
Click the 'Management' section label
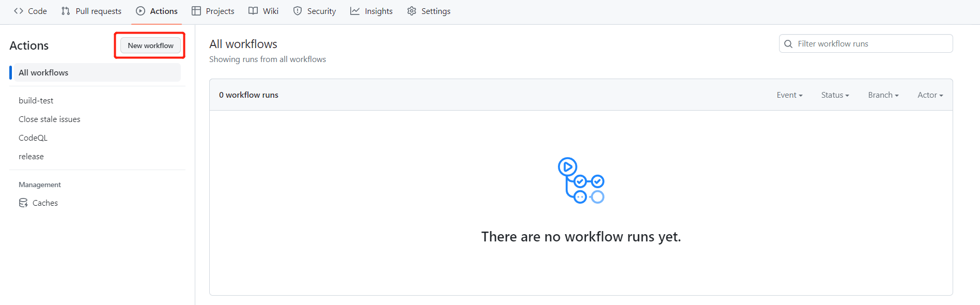(x=40, y=185)
